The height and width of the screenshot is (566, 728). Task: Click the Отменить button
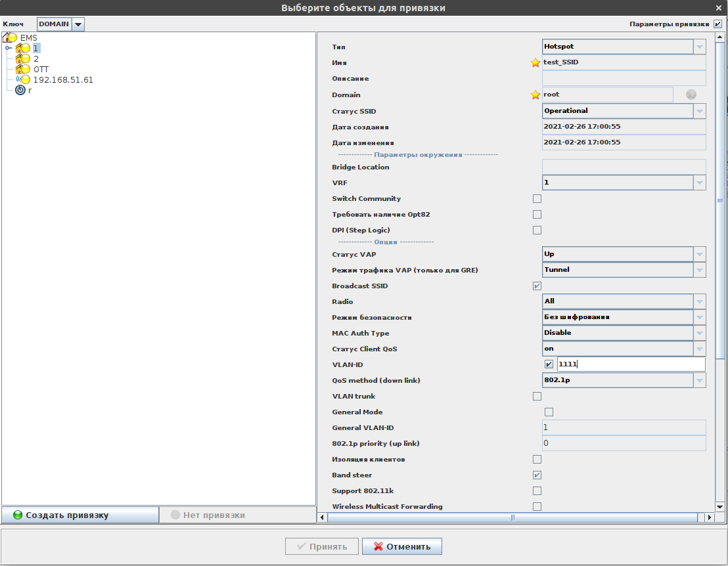[402, 546]
